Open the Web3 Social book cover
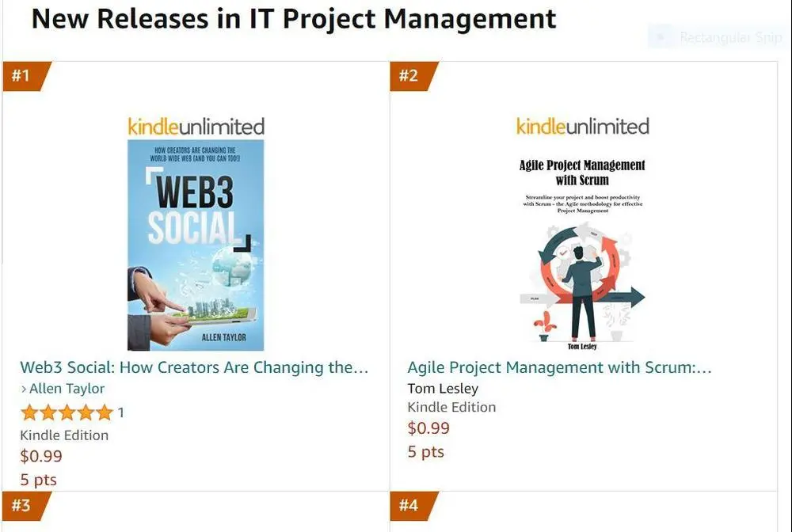The width and height of the screenshot is (792, 532). 196,245
